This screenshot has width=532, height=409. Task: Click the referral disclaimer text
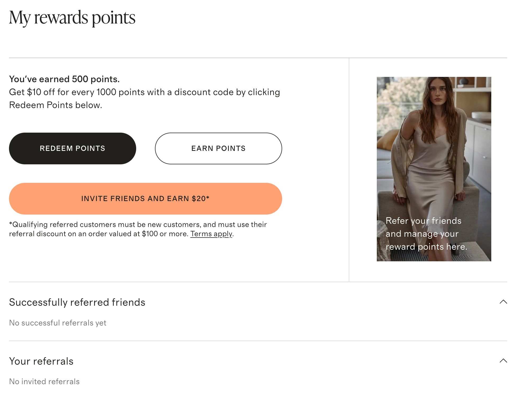click(x=138, y=229)
